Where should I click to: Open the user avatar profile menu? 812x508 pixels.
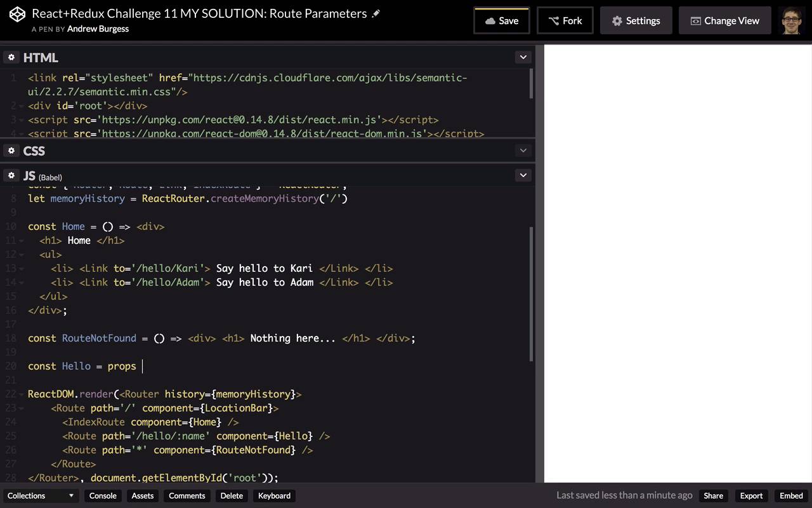(x=790, y=20)
